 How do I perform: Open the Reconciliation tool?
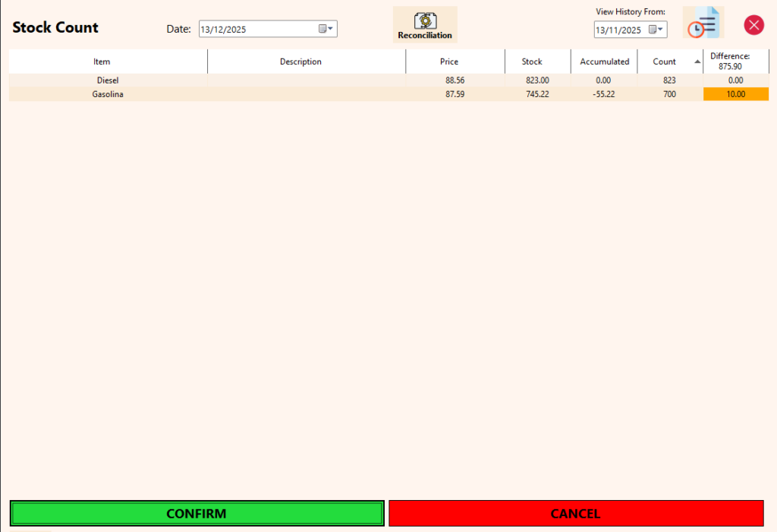tap(424, 24)
